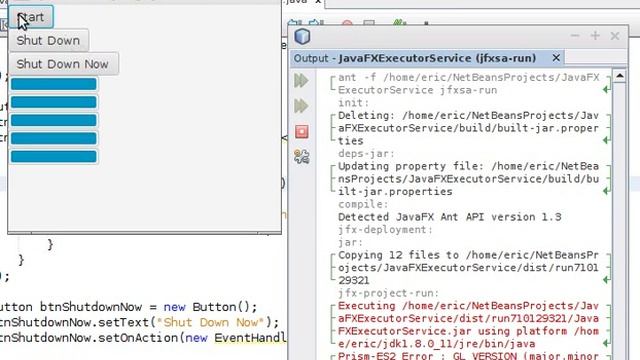Click the wrap-line arrow after 'ilt-jar.properties' line
The image size is (640, 360).
pyautogui.click(x=607, y=191)
